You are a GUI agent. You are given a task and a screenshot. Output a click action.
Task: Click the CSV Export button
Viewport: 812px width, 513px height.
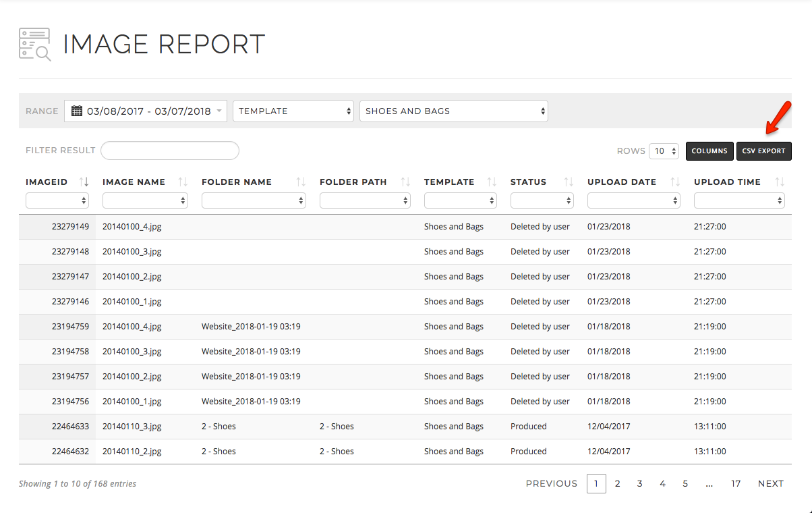click(763, 151)
